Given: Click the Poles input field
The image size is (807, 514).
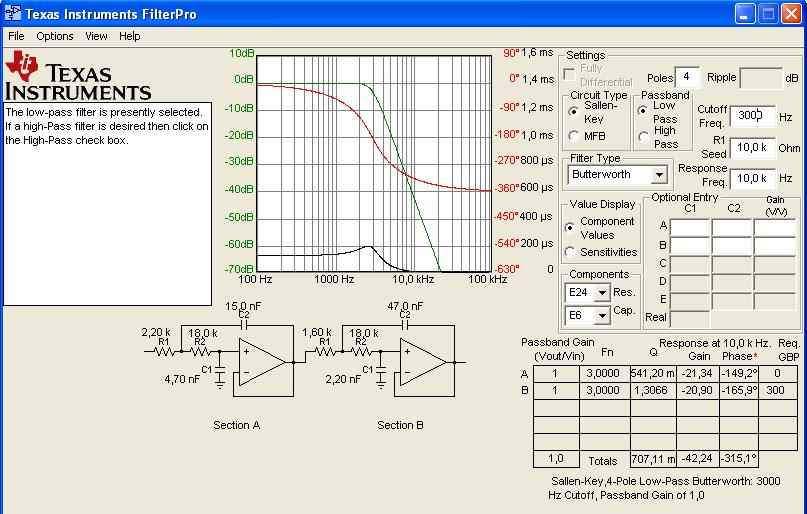Looking at the screenshot, I should [687, 78].
